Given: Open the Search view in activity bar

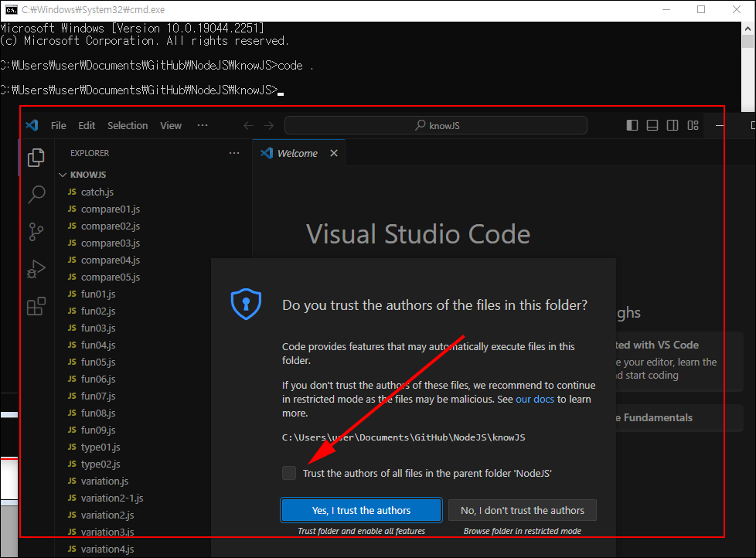Looking at the screenshot, I should pos(36,195).
